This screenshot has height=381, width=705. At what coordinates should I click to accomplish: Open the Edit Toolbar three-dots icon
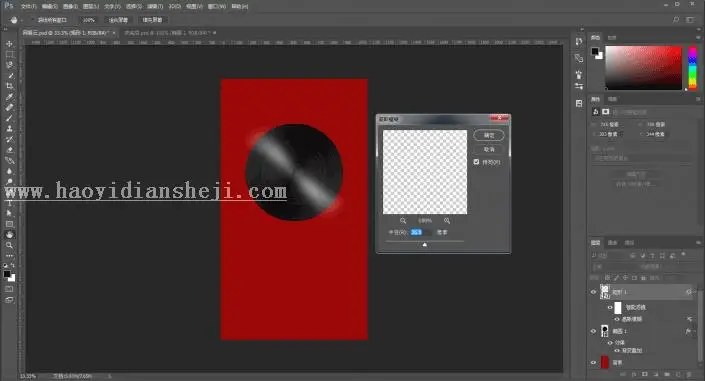pyautogui.click(x=9, y=255)
